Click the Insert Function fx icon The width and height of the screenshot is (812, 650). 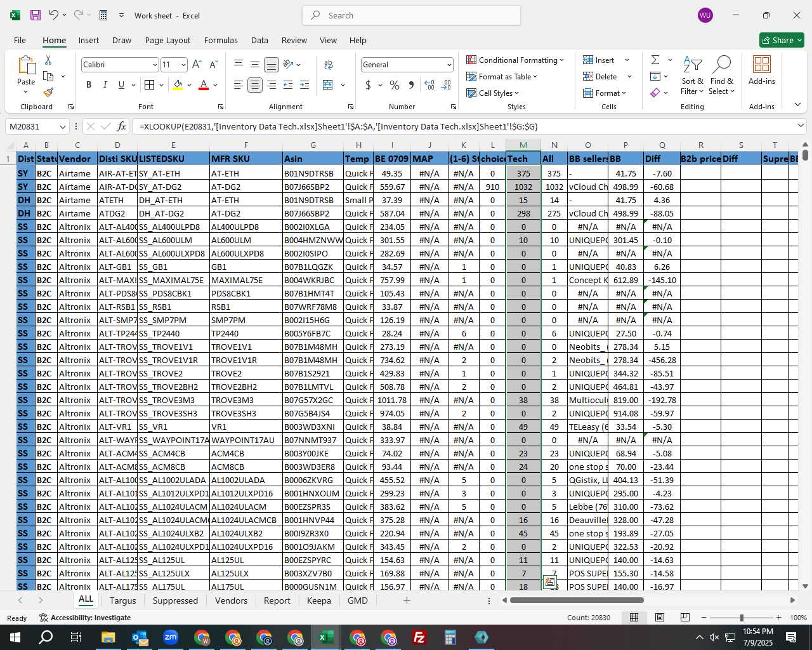click(122, 126)
